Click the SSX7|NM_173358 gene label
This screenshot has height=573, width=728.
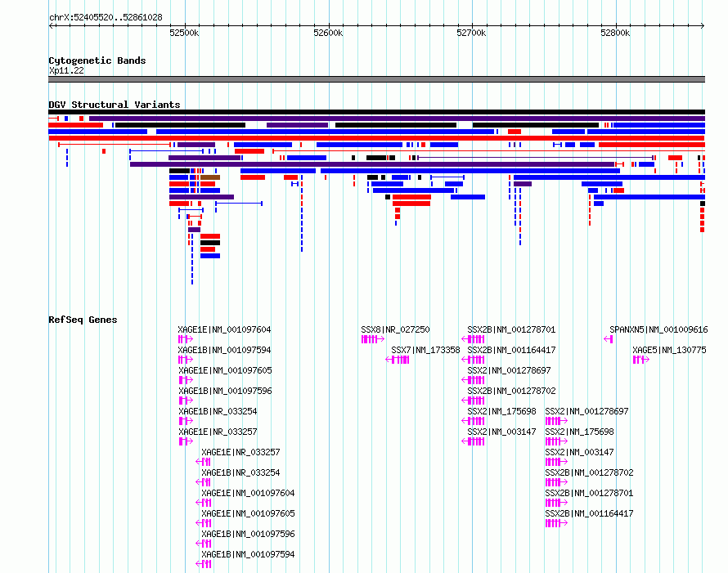(425, 351)
